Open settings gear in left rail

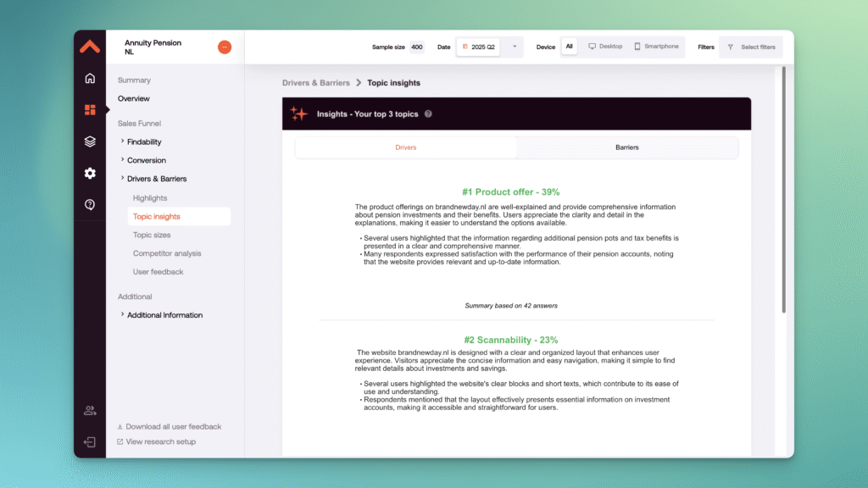tap(90, 173)
